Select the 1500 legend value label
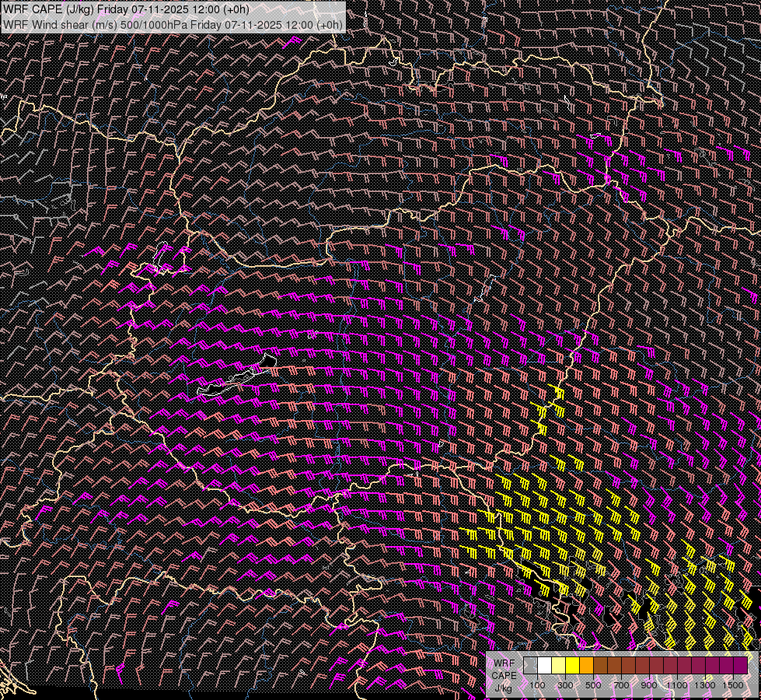This screenshot has height=700, width=761. point(733,685)
